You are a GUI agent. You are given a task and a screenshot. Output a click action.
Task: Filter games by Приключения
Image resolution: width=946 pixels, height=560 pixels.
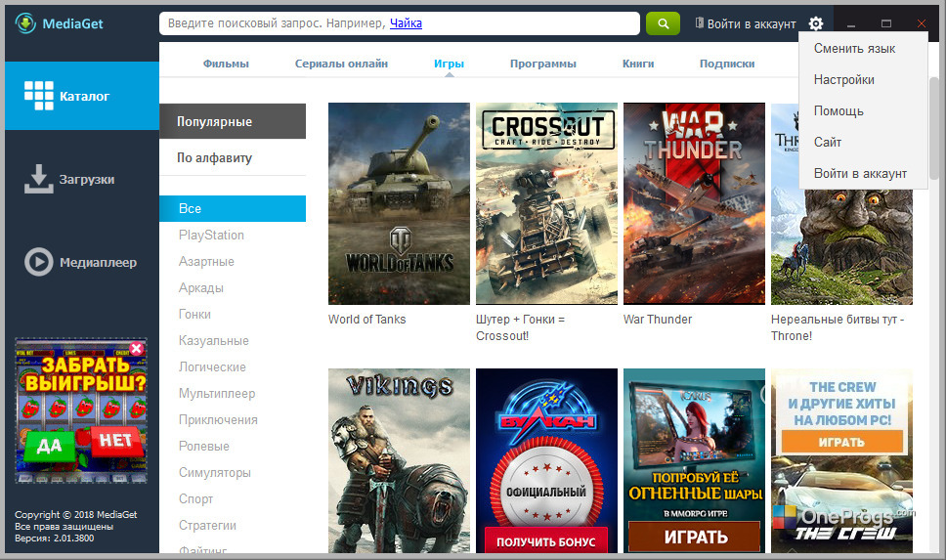218,419
